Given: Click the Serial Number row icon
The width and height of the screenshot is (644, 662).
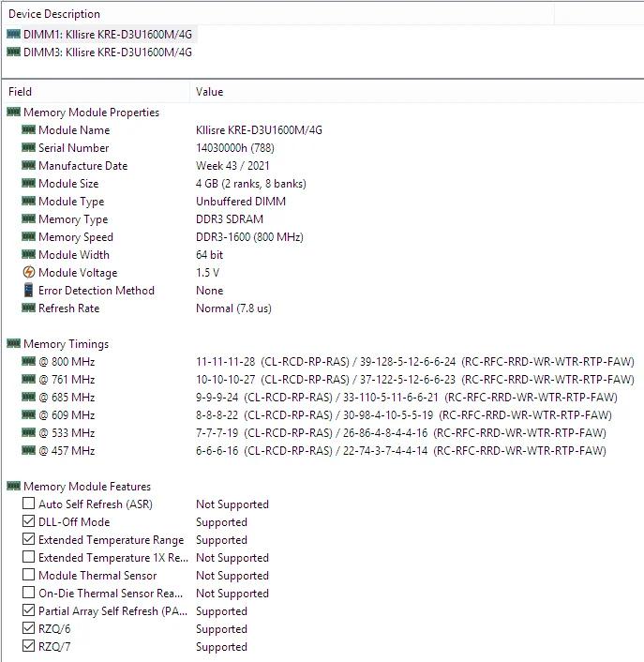Looking at the screenshot, I should click(28, 147).
